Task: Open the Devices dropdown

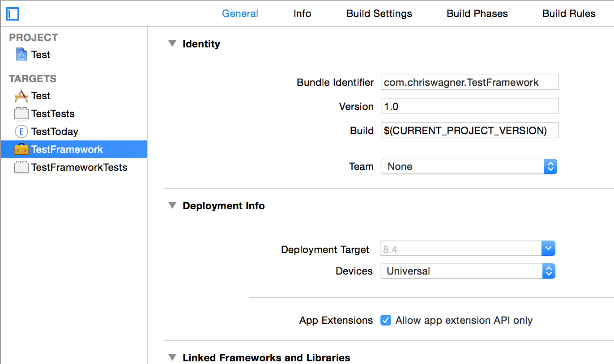Action: [467, 271]
